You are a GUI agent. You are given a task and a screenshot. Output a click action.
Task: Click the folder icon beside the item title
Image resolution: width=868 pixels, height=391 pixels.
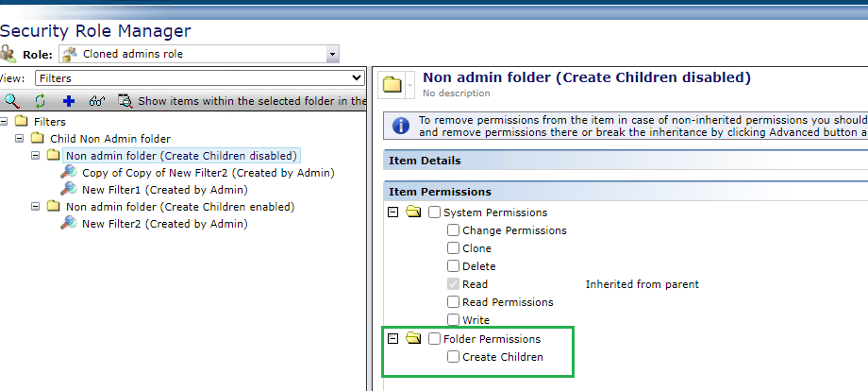(x=392, y=85)
